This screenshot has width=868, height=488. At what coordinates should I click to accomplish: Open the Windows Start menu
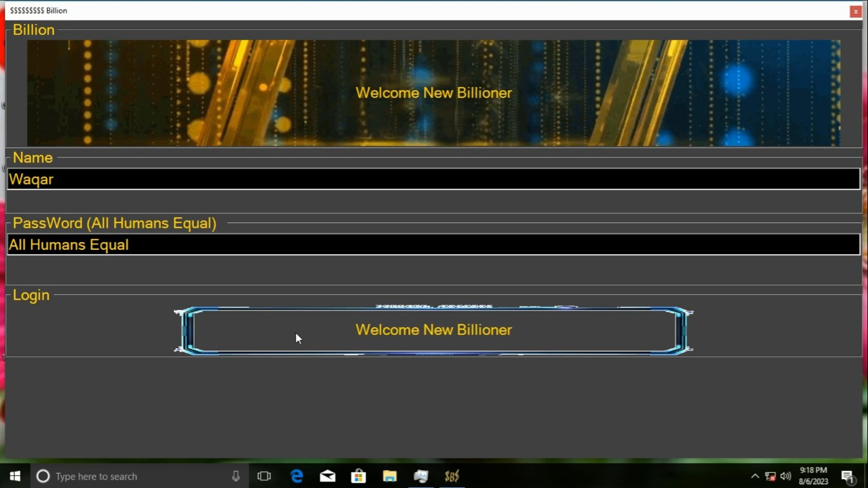point(15,476)
